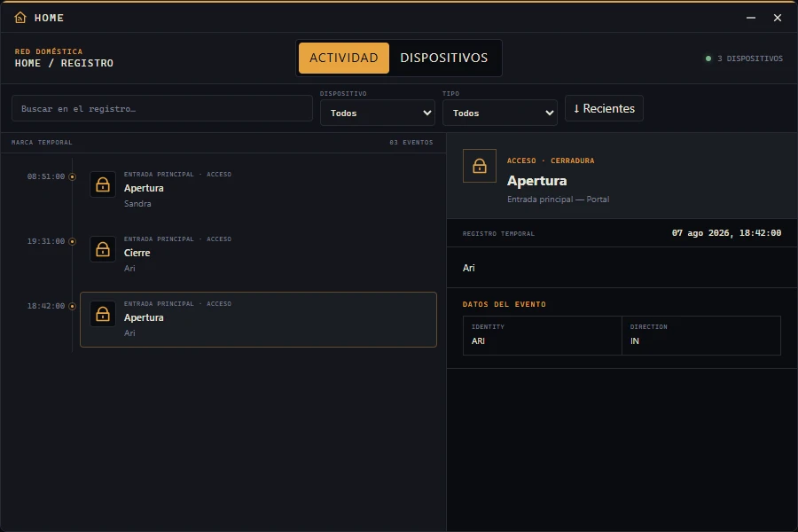The image size is (798, 532).
Task: Toggle the Recientes sort order button
Action: (x=604, y=108)
